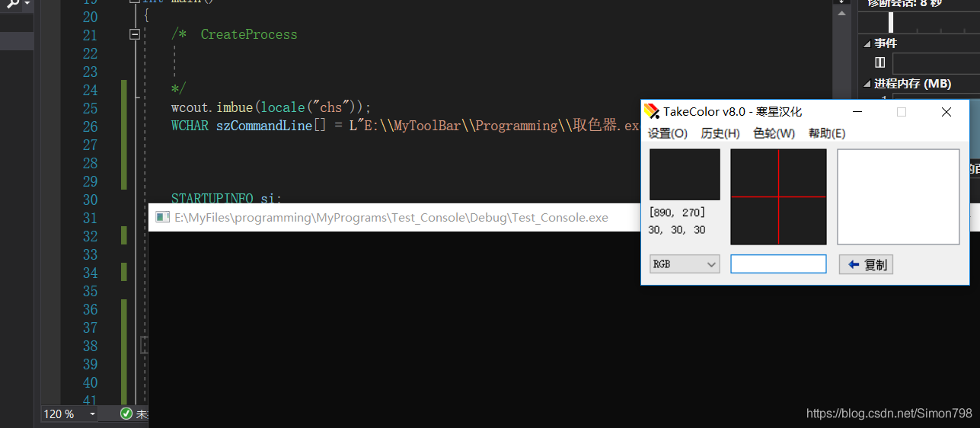Minimize the TakeColor window
The width and height of the screenshot is (980, 428).
coord(857,112)
